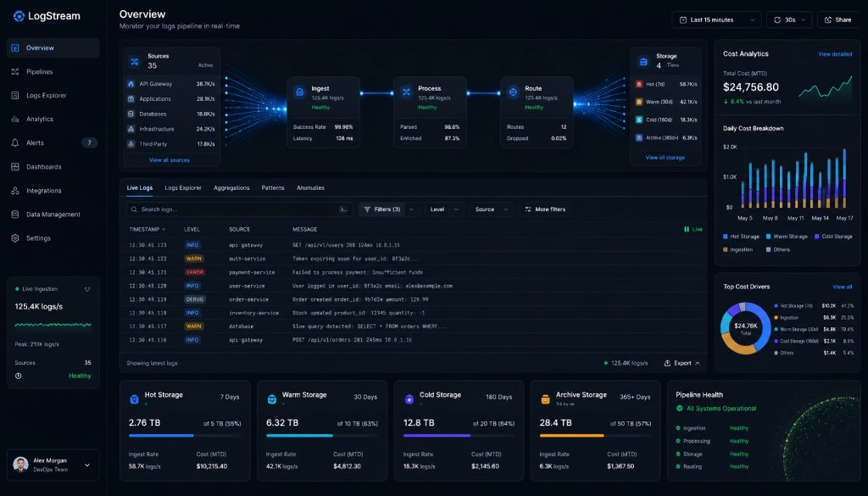
Task: Open the View all sources link
Action: (169, 160)
